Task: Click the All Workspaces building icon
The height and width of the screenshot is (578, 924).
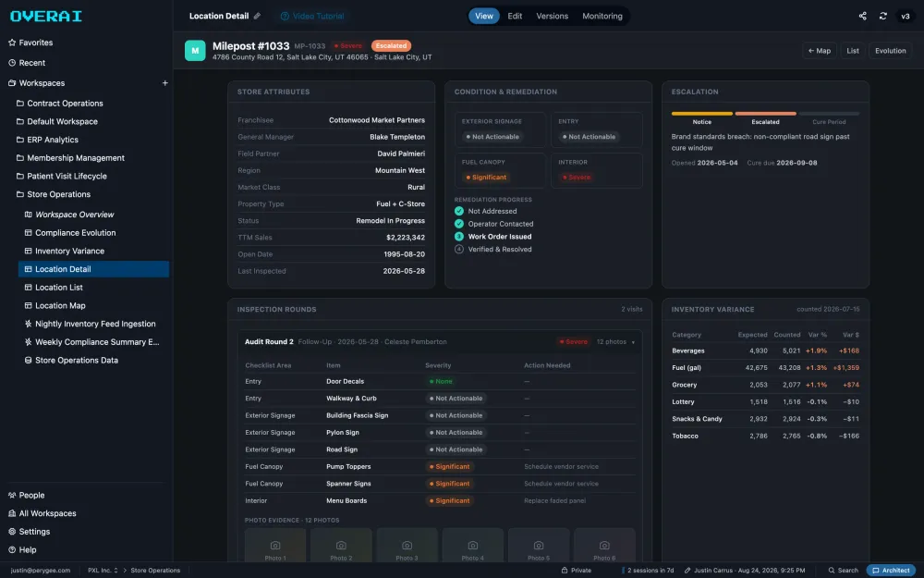Action: [x=12, y=513]
